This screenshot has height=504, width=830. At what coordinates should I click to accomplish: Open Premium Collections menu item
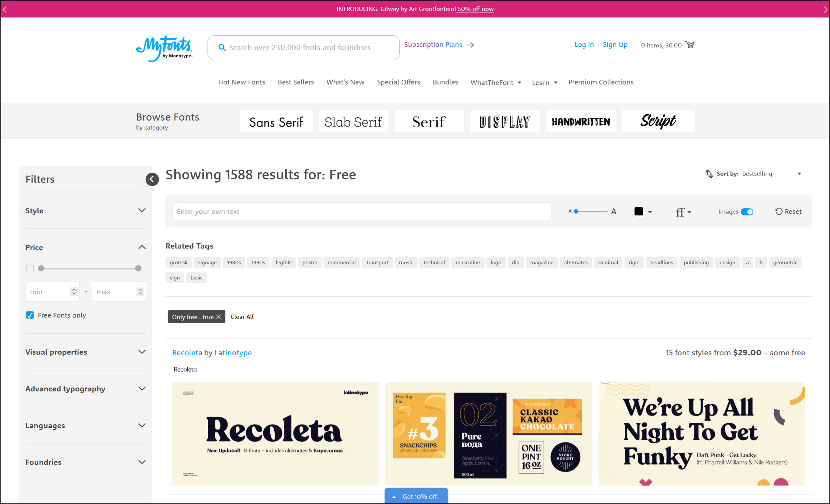coord(600,82)
